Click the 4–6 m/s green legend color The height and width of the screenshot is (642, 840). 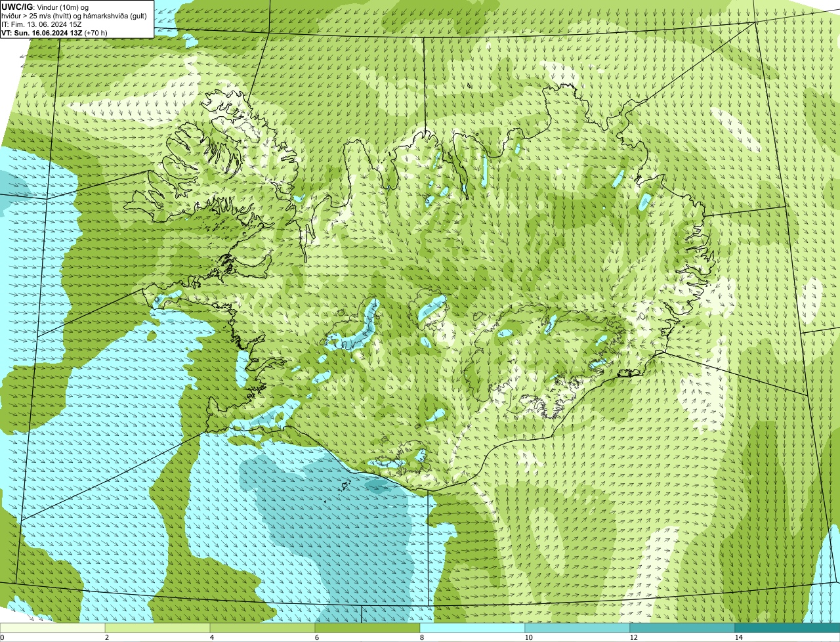click(x=262, y=628)
